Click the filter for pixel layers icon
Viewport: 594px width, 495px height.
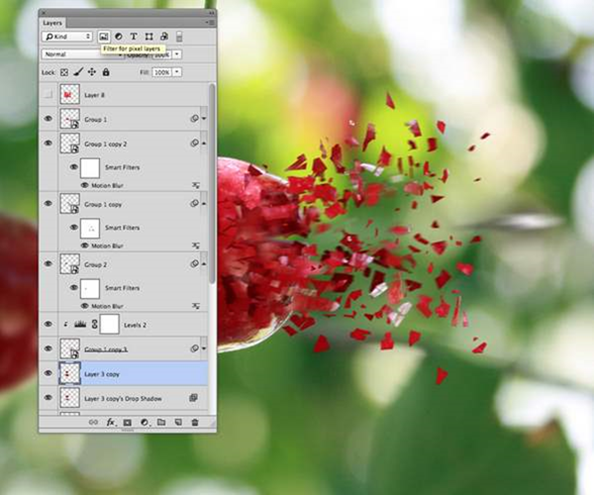click(103, 36)
